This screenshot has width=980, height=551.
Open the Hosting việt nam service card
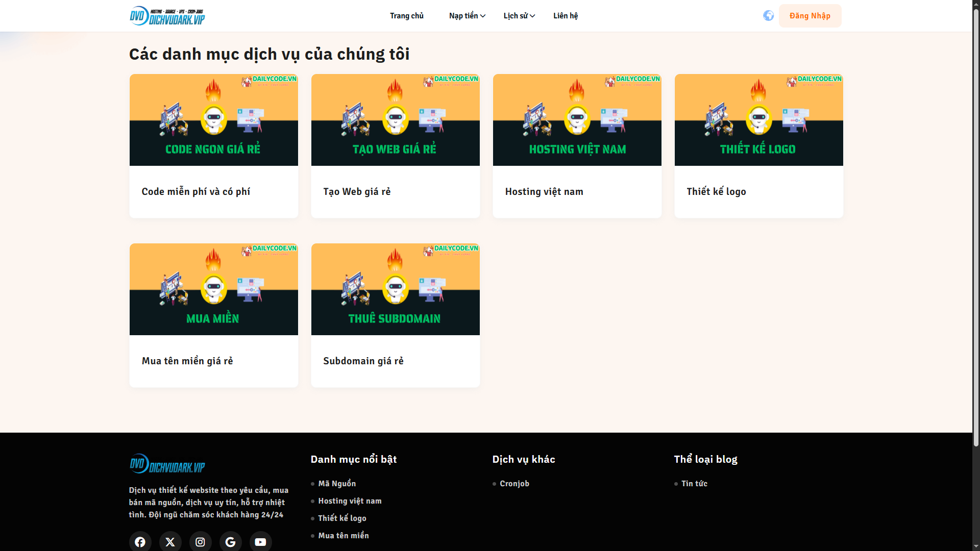point(577,145)
